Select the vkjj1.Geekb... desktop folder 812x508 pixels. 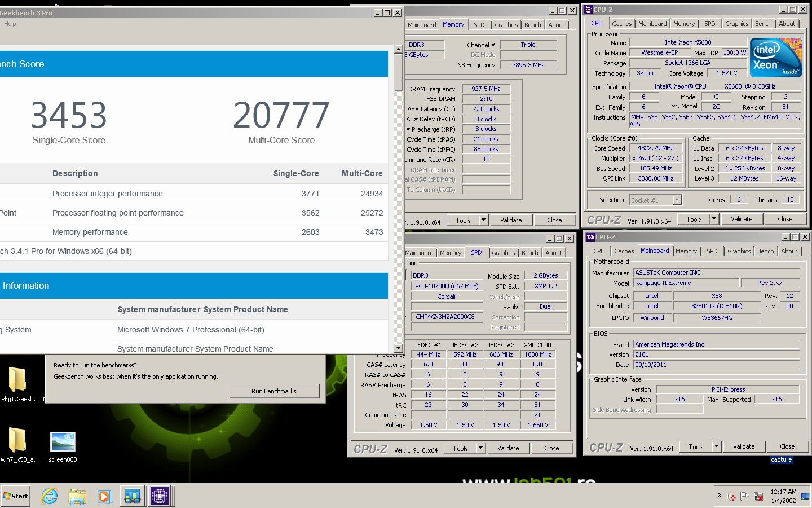pyautogui.click(x=18, y=383)
